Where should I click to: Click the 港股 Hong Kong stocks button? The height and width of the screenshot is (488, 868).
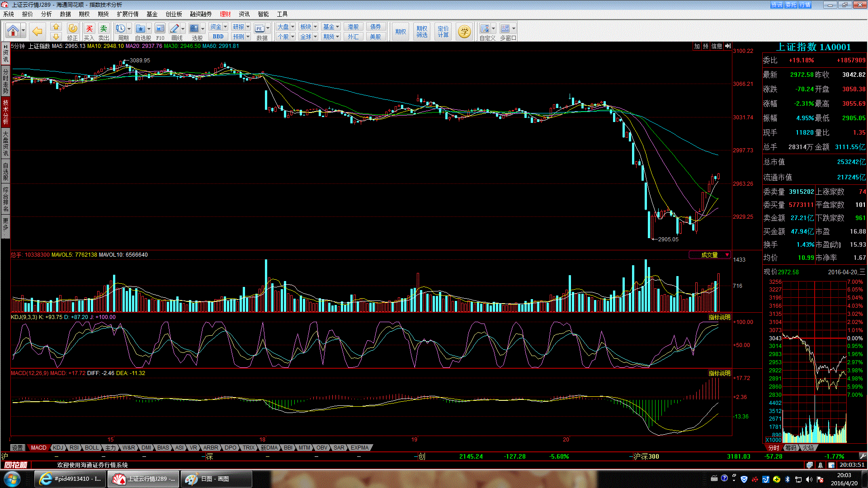(353, 27)
